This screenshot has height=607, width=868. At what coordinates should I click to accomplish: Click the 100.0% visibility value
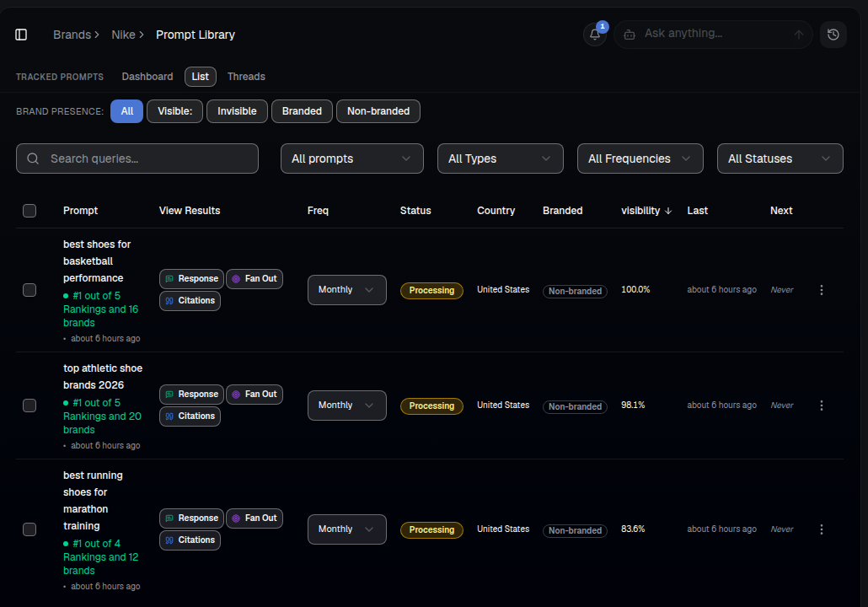[635, 290]
